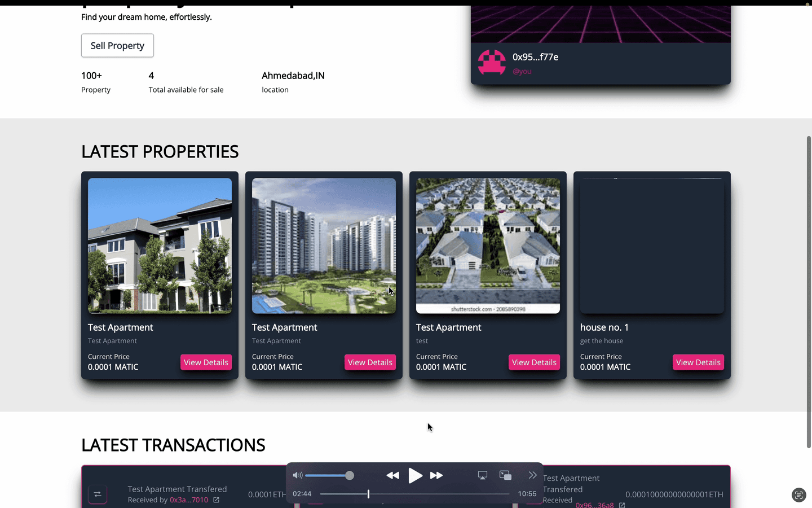Viewport: 812px width, 508px height.
Task: Click the transfer arrows icon in first transaction
Action: [98, 494]
